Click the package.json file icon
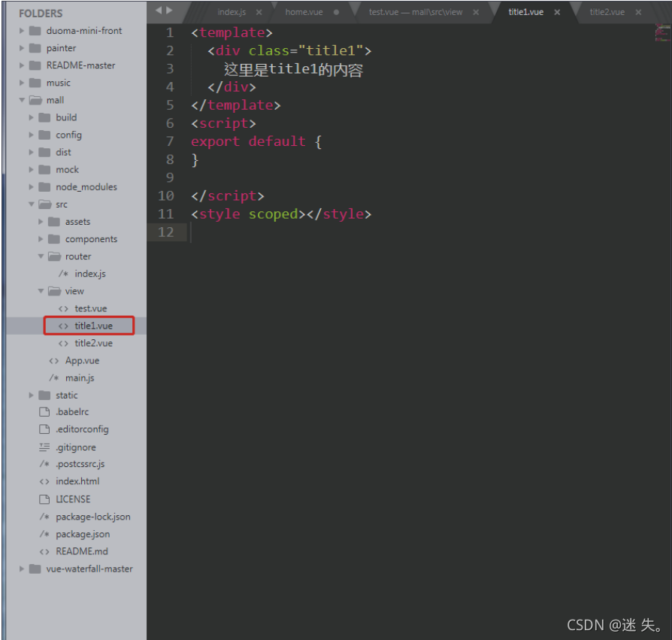This screenshot has width=672, height=640. pos(44,534)
